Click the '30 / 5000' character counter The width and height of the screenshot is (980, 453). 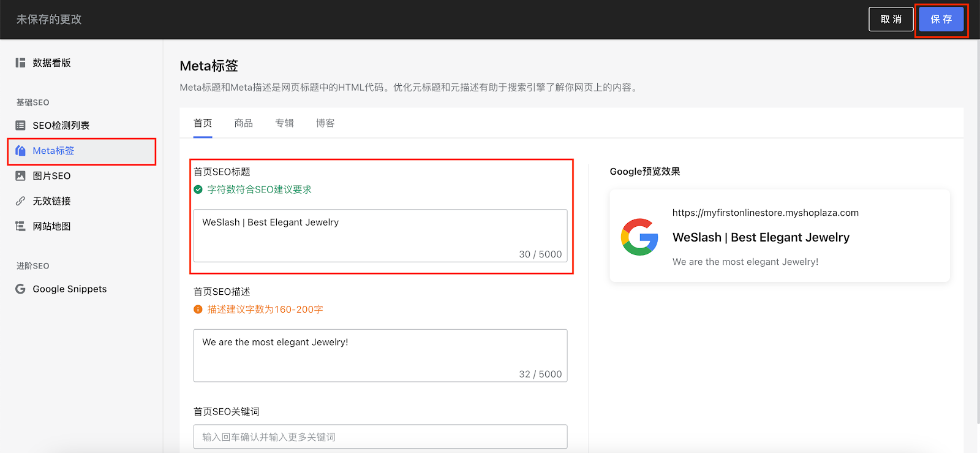click(540, 254)
